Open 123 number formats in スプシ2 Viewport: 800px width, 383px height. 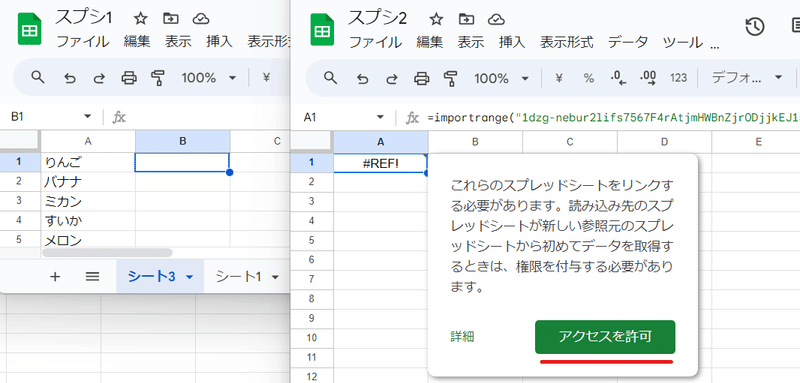tap(678, 78)
